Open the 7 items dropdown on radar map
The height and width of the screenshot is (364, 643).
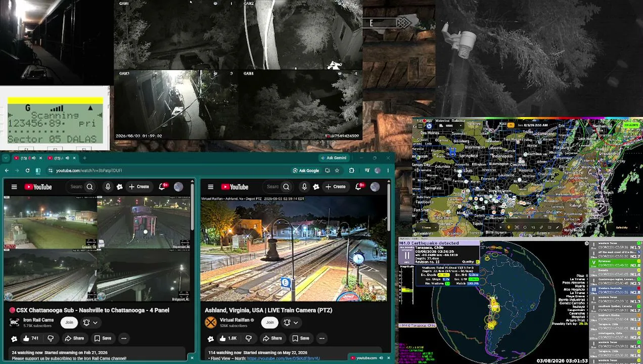pyautogui.click(x=427, y=227)
